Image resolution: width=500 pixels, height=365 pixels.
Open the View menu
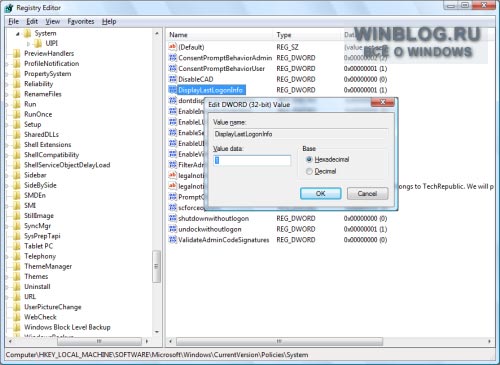click(53, 22)
